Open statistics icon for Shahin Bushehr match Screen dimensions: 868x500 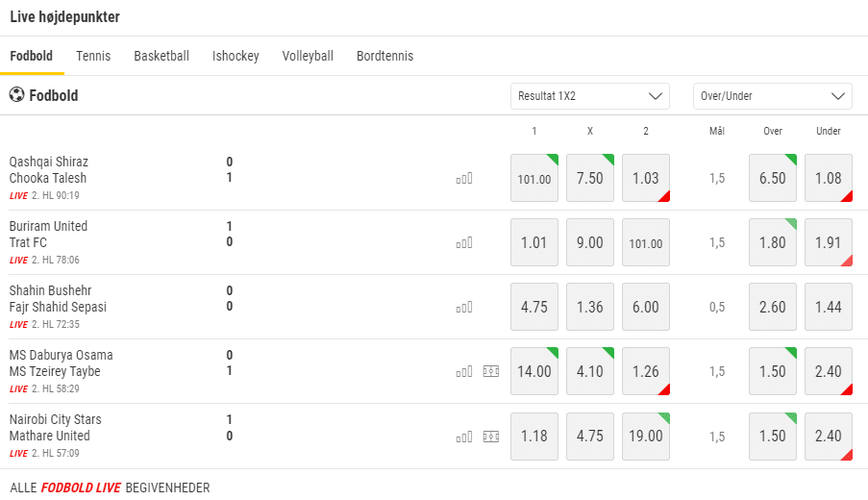[x=464, y=307]
